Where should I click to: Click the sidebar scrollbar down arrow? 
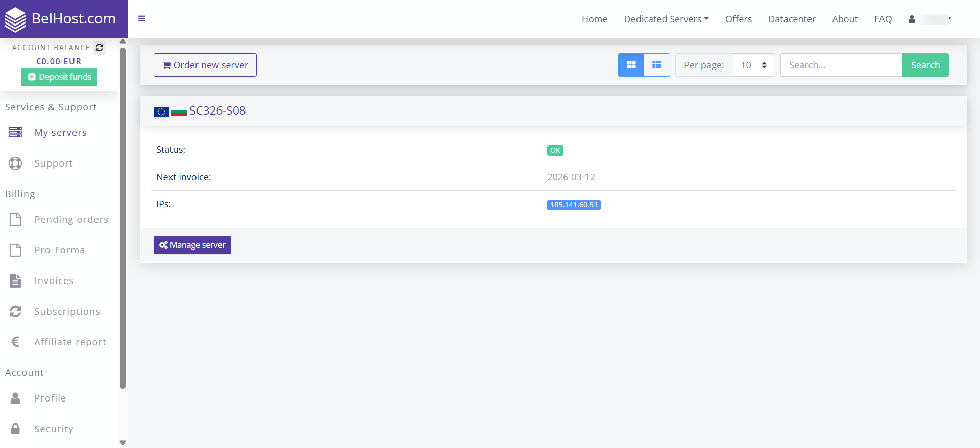click(x=122, y=443)
